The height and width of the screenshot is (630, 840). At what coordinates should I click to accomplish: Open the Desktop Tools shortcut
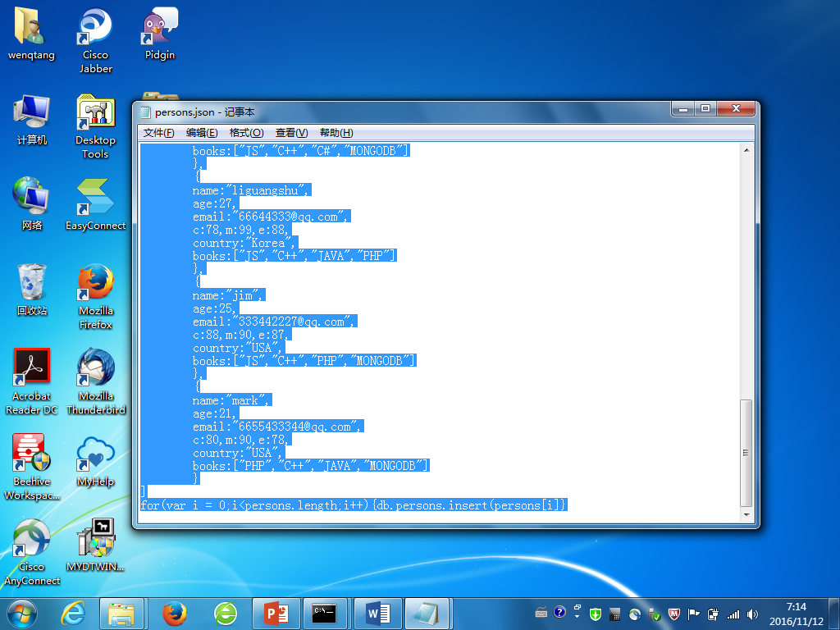coord(95,126)
